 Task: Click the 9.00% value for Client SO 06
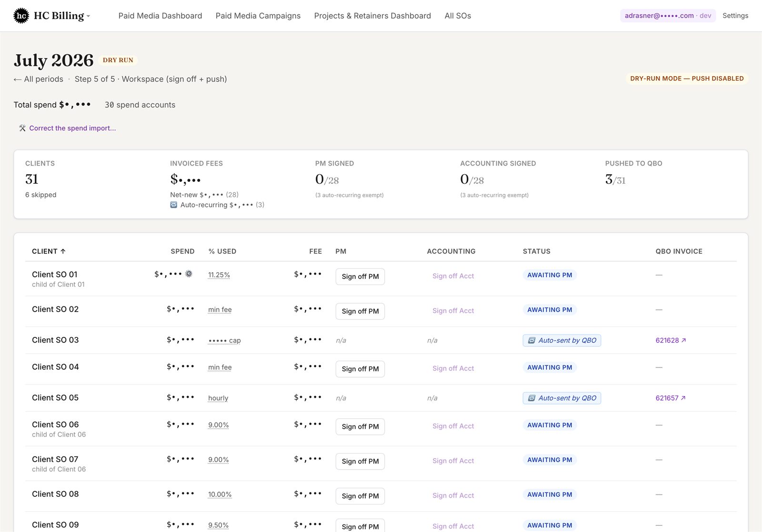[x=219, y=425]
